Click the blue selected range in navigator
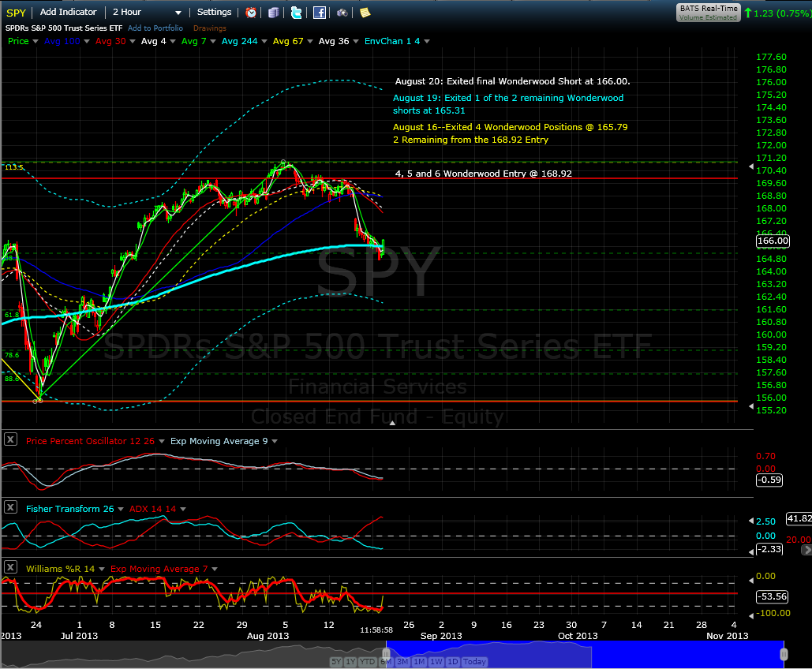The height and width of the screenshot is (669, 812). coord(585,654)
